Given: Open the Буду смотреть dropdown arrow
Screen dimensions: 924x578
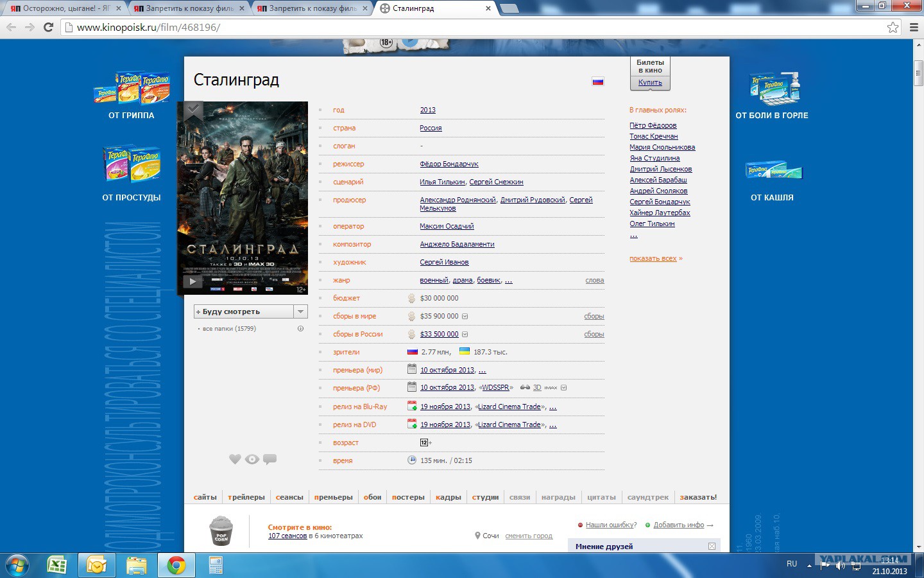Looking at the screenshot, I should pos(300,311).
